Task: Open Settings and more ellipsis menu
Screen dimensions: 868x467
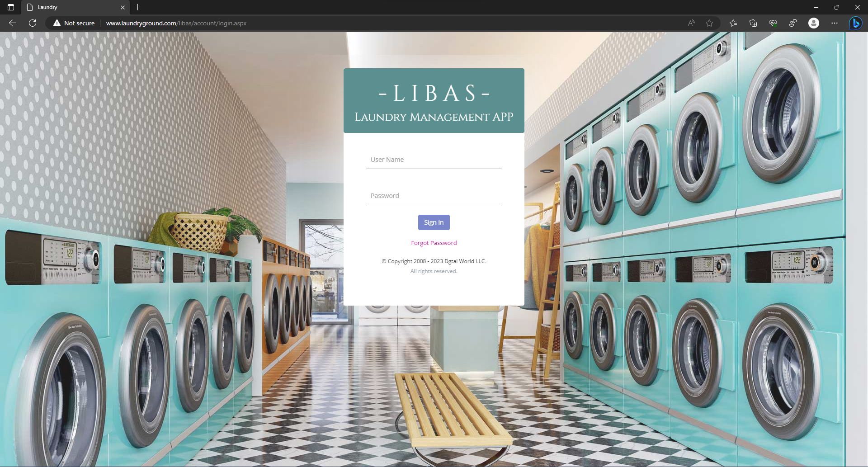Action: [x=835, y=23]
